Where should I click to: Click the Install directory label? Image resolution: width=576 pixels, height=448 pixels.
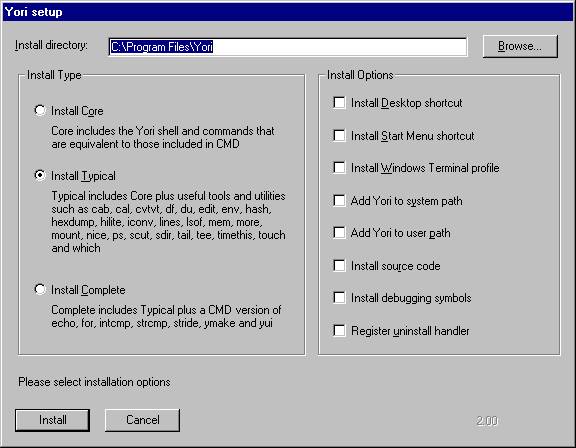[x=51, y=45]
